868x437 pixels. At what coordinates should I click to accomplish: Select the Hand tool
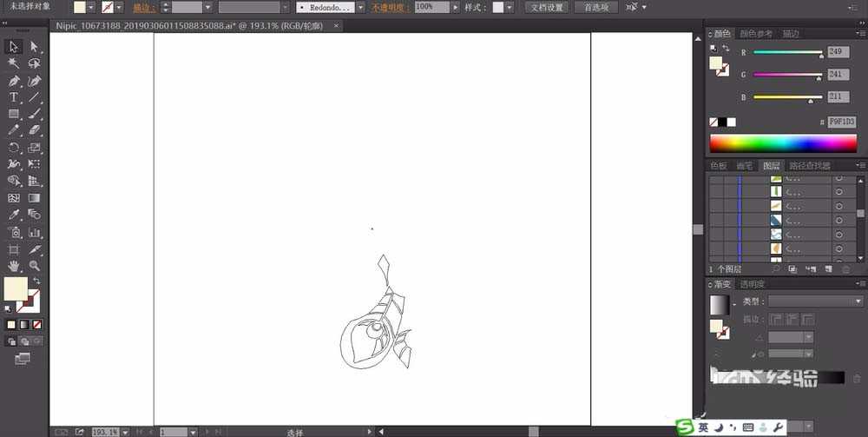pos(14,265)
